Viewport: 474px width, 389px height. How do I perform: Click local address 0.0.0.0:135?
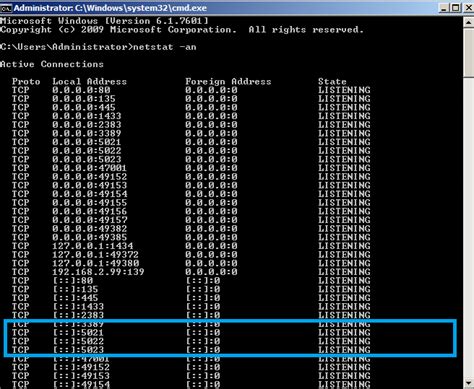tap(84, 99)
